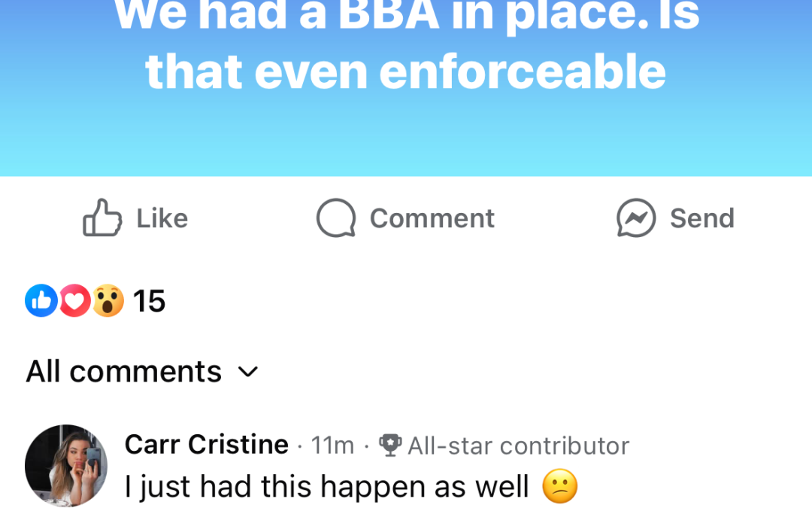812x508 pixels.
Task: Click the Like button label
Action: point(162,218)
